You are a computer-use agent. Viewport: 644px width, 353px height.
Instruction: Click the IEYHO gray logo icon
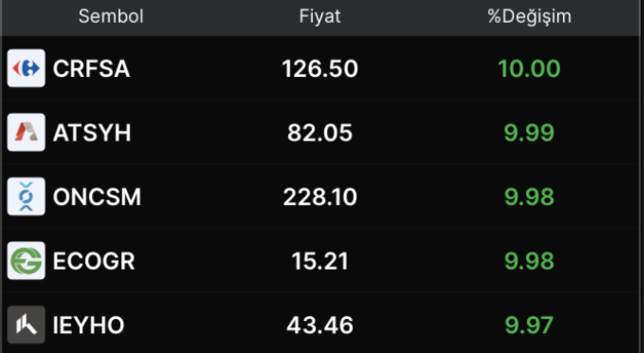coord(26,325)
